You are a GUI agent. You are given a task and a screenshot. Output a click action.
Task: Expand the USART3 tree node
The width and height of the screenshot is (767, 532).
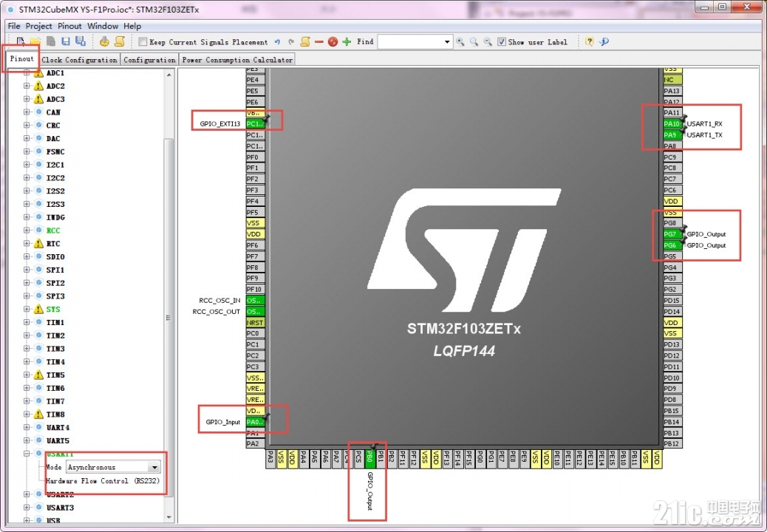coord(27,508)
